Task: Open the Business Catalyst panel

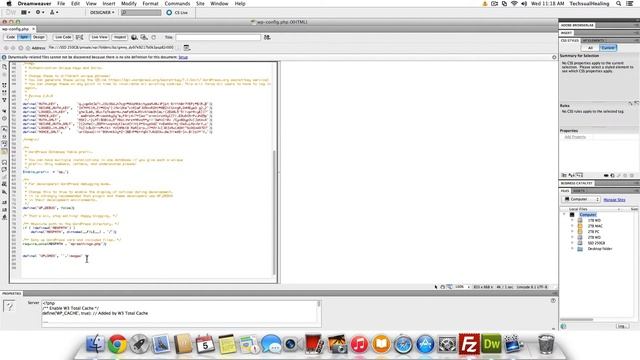Action: [x=576, y=183]
